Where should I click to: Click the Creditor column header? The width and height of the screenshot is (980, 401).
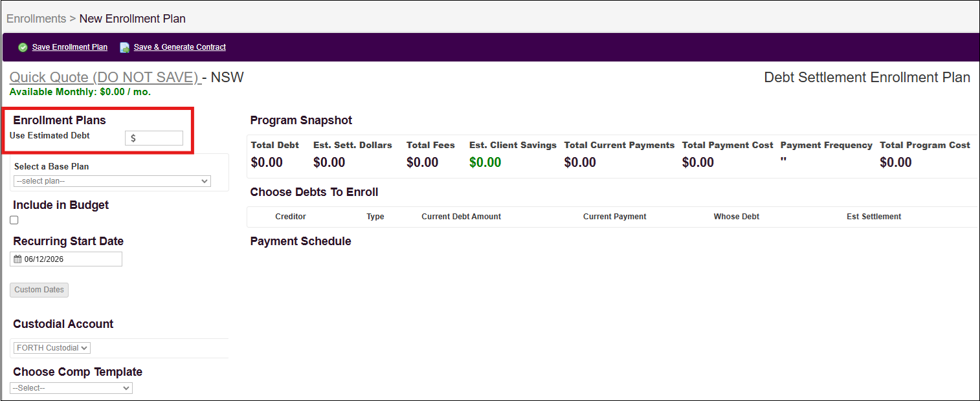pyautogui.click(x=291, y=217)
